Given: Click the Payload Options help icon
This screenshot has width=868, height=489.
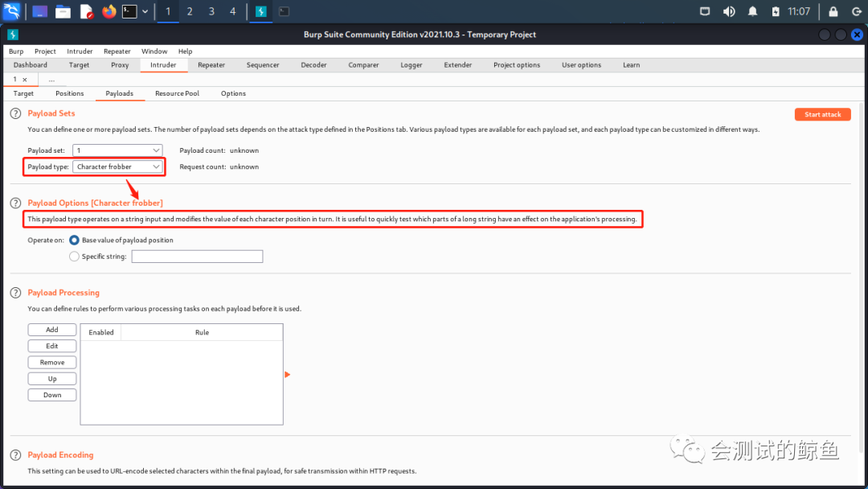Looking at the screenshot, I should coord(15,203).
